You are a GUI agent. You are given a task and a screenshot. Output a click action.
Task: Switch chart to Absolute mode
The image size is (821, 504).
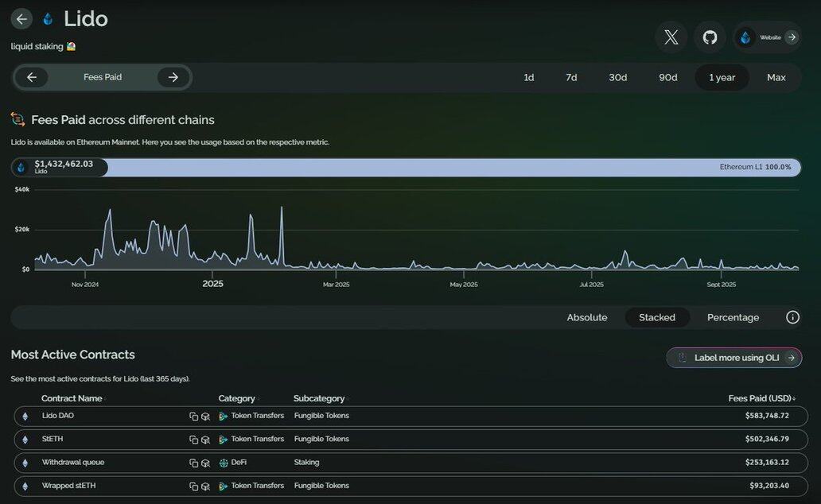[x=586, y=317]
